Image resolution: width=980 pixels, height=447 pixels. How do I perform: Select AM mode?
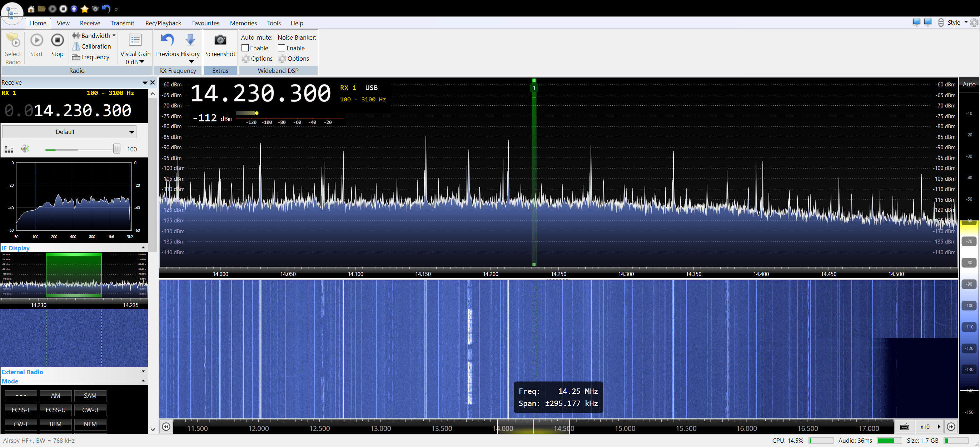[55, 396]
